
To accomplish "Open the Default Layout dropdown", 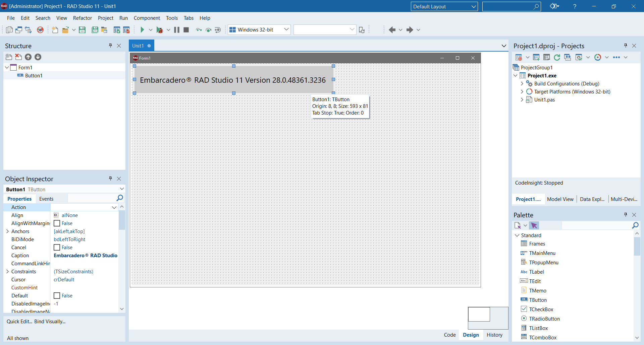I will [474, 6].
